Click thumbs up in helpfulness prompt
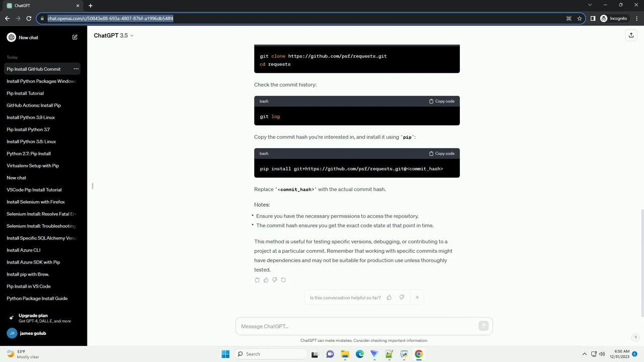This screenshot has width=644, height=362. click(x=389, y=298)
